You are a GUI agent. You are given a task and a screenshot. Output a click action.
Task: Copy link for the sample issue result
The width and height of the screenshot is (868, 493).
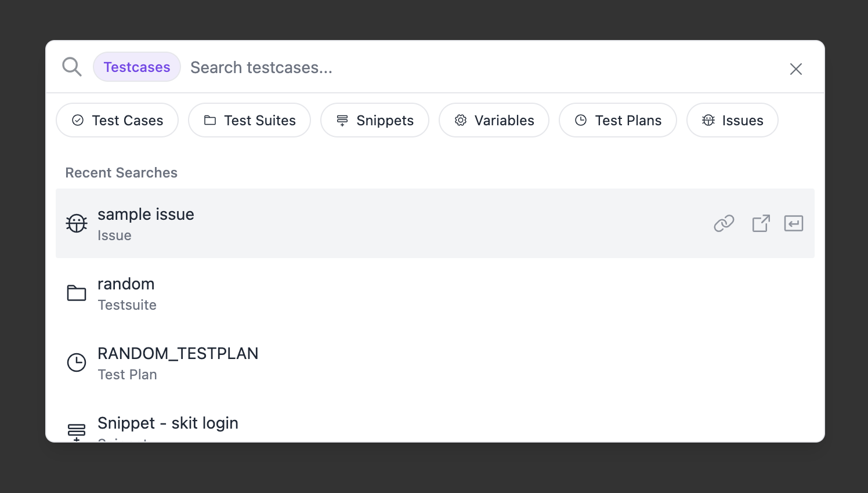pyautogui.click(x=724, y=223)
